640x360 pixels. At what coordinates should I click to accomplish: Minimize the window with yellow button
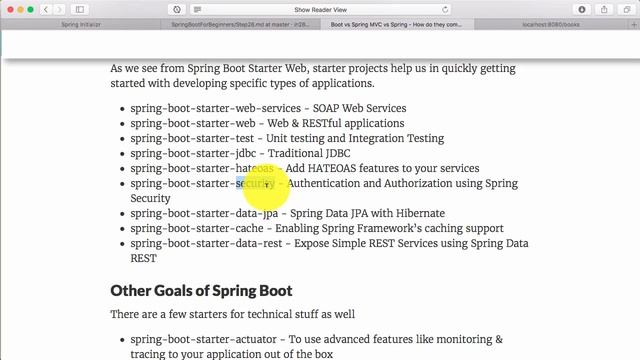20,9
